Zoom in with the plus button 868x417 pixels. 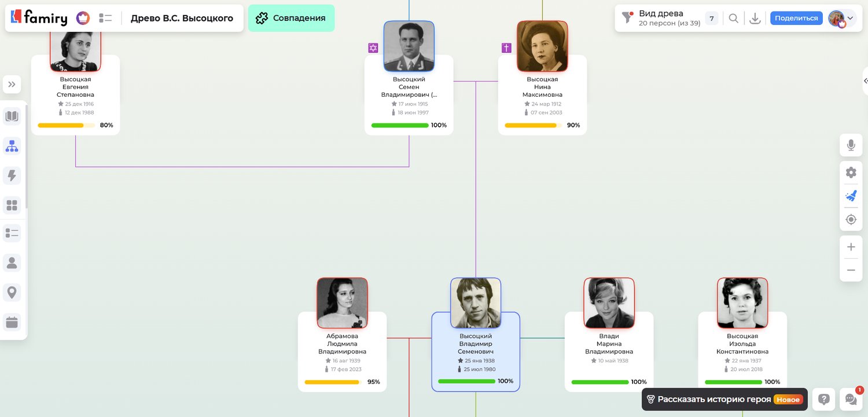851,247
